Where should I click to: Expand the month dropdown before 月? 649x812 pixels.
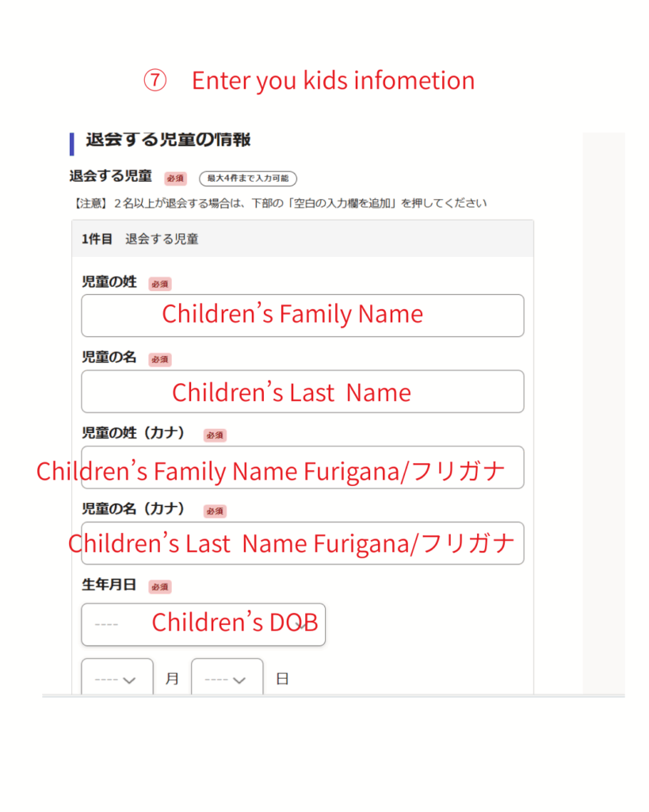[x=117, y=680]
